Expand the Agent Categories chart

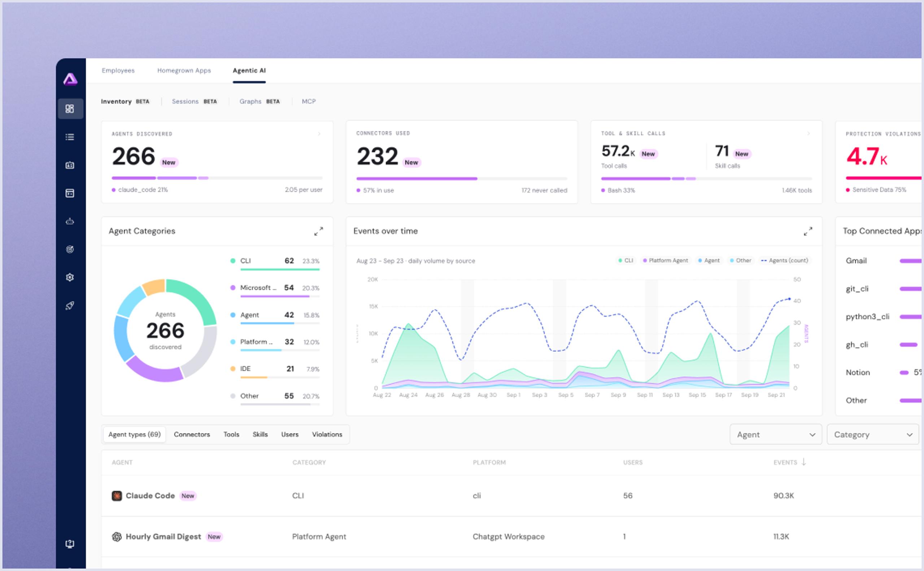tap(319, 231)
